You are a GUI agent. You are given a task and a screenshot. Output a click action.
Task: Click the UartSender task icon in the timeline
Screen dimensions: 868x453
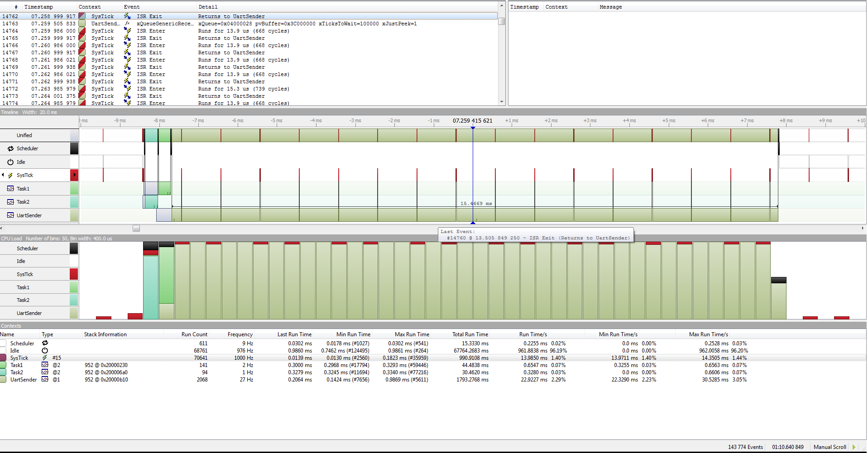coord(10,215)
